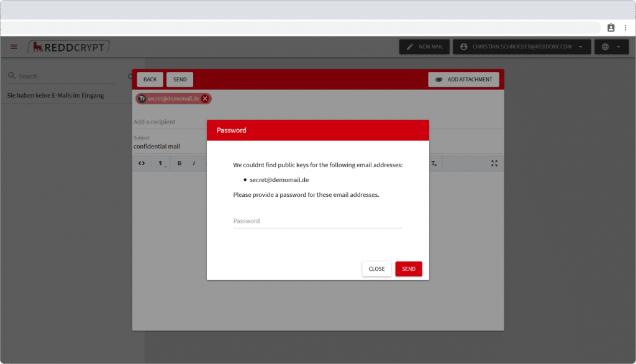
Task: Click the BACK button
Action: coord(150,80)
